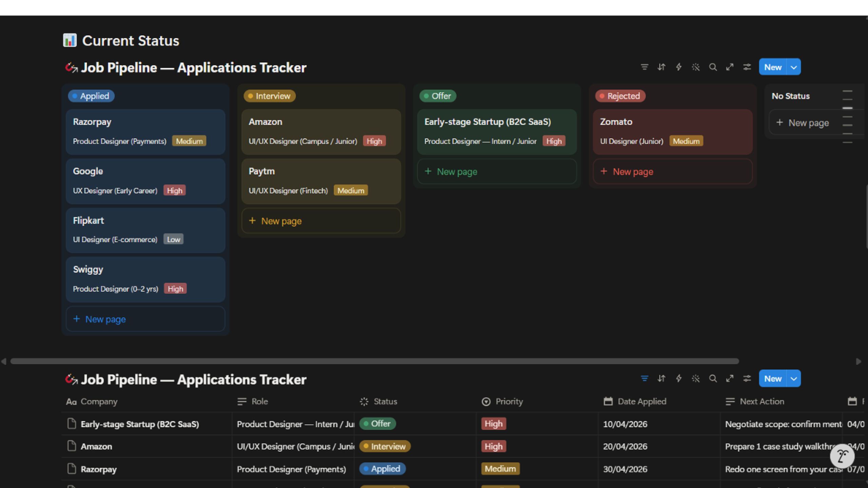
Task: Click the Applied status tag in Razorpay row
Action: click(x=382, y=469)
